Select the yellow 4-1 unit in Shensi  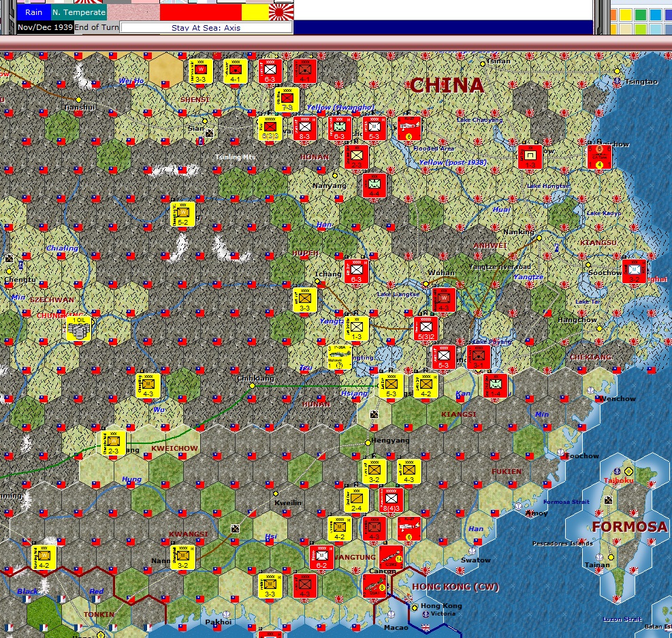pos(235,71)
